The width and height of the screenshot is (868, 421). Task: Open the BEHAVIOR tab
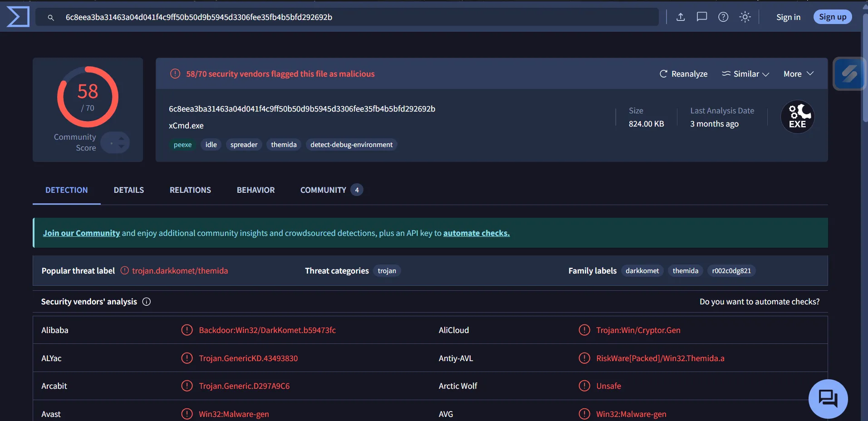256,190
